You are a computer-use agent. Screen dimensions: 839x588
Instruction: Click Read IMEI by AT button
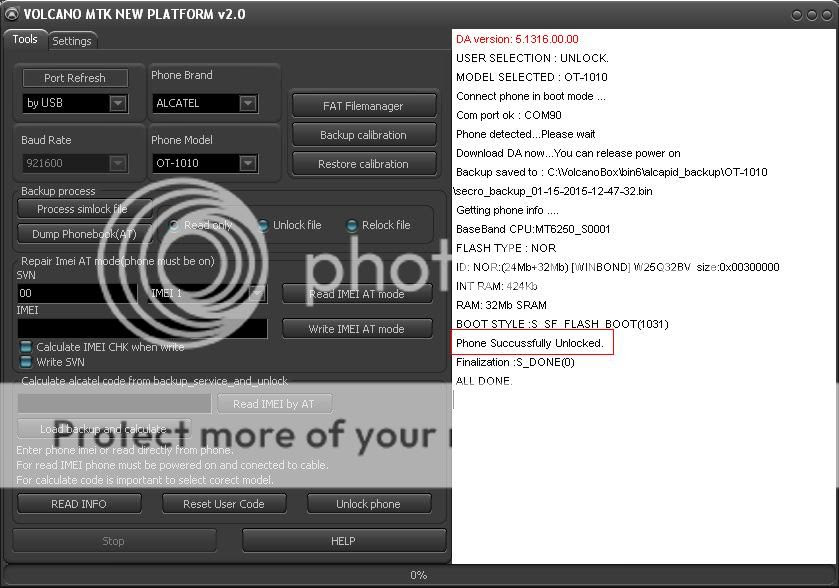(x=274, y=404)
